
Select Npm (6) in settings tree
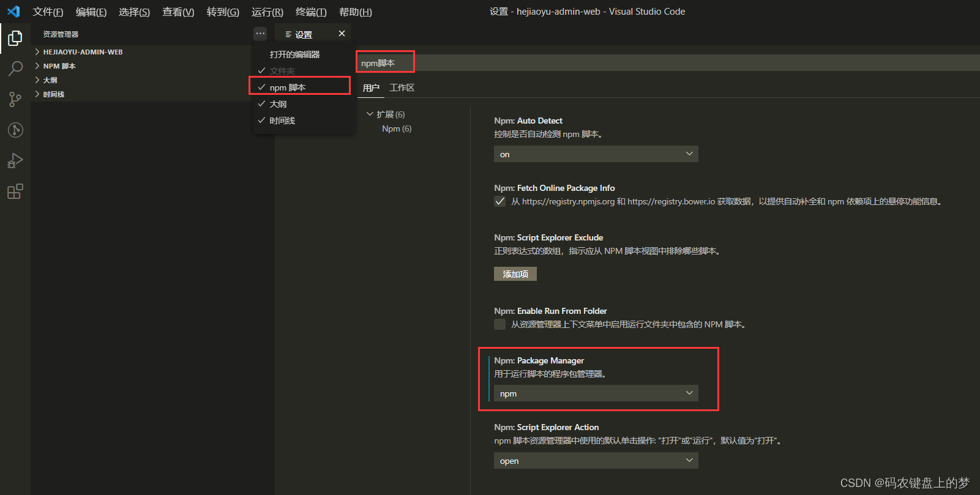coord(397,128)
